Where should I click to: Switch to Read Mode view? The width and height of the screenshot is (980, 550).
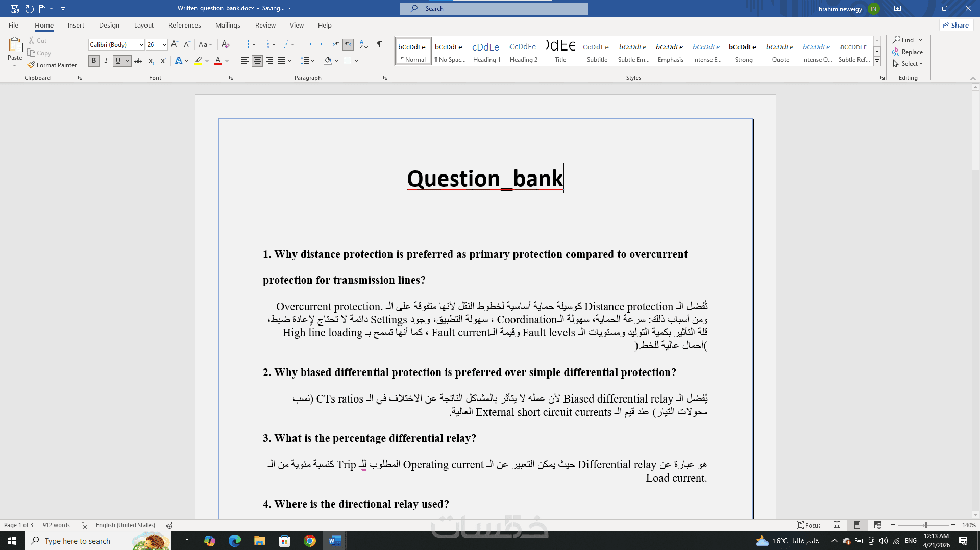pos(837,525)
